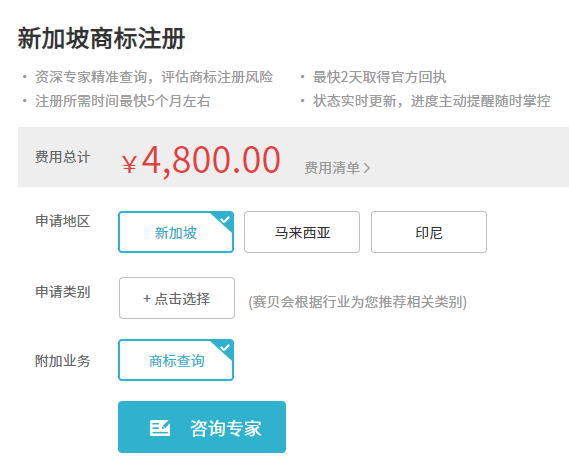Toggle the 商标查询 add-on service
The height and width of the screenshot is (463, 569).
176,360
